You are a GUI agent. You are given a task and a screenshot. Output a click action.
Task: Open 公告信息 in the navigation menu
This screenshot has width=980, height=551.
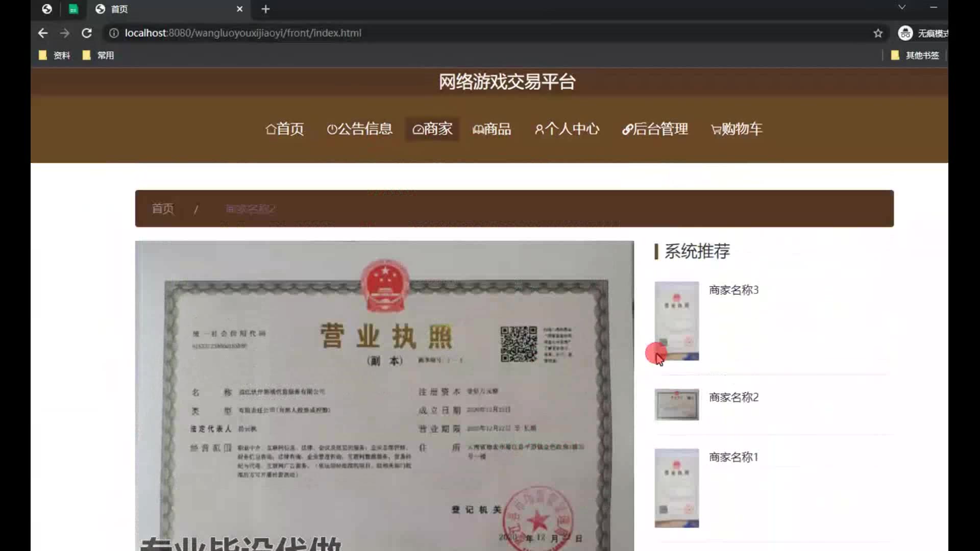[360, 129]
